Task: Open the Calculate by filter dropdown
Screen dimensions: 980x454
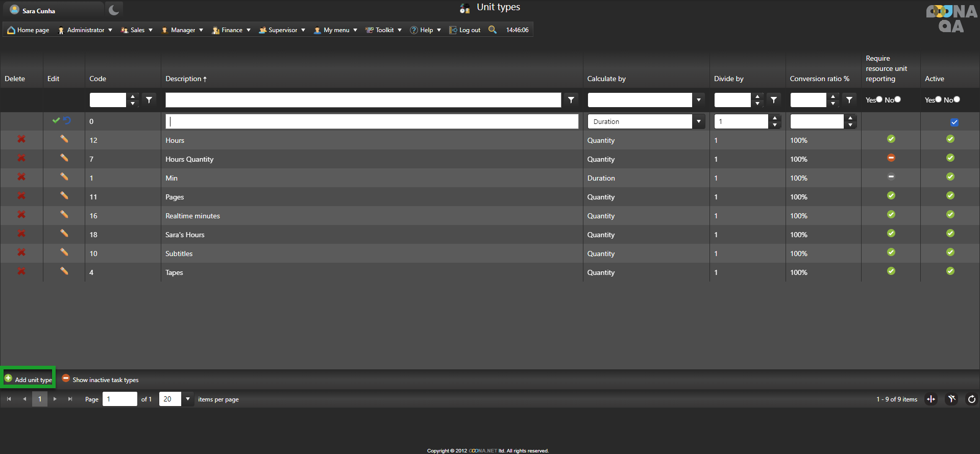Action: pyautogui.click(x=698, y=100)
